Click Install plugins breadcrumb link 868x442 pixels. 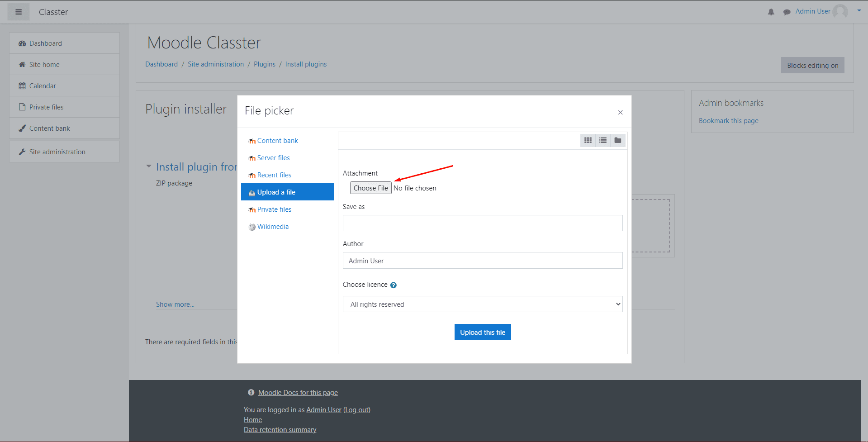(x=306, y=64)
